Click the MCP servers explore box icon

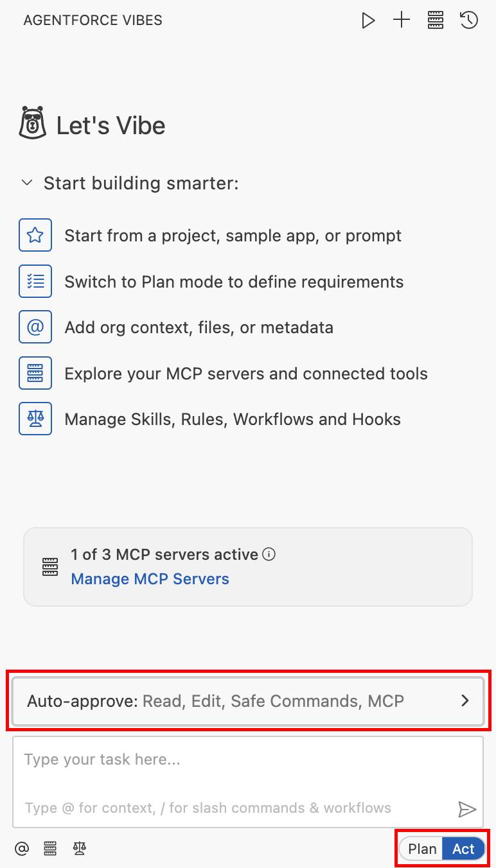[x=35, y=373]
